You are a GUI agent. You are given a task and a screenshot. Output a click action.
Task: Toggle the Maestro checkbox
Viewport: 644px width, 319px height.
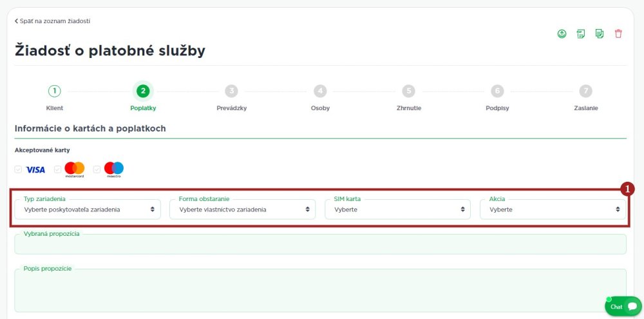click(97, 169)
